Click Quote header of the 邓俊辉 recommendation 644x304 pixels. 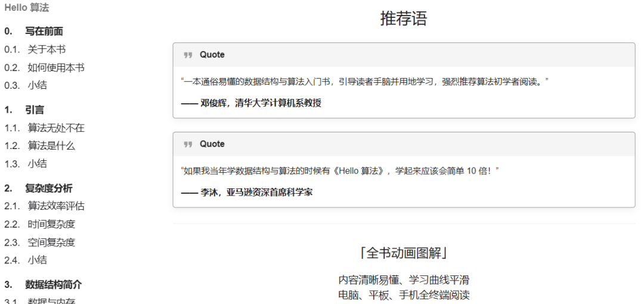[404, 55]
